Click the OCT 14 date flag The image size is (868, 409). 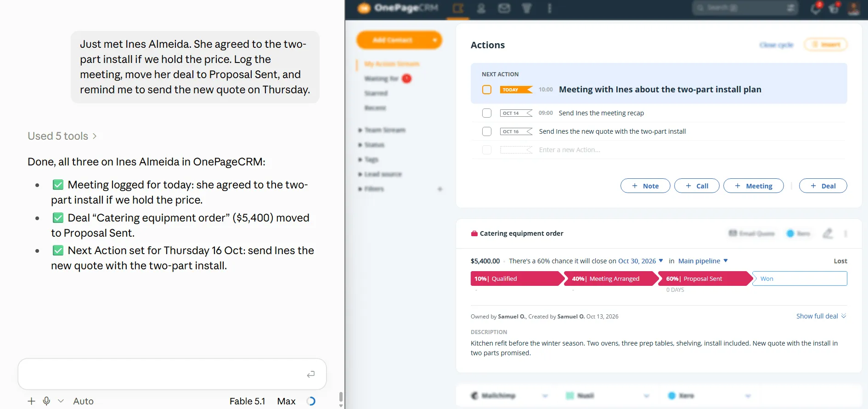click(516, 113)
